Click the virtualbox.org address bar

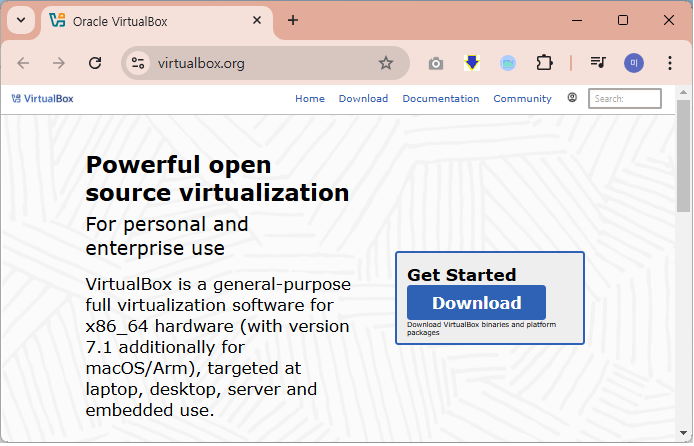(x=265, y=63)
